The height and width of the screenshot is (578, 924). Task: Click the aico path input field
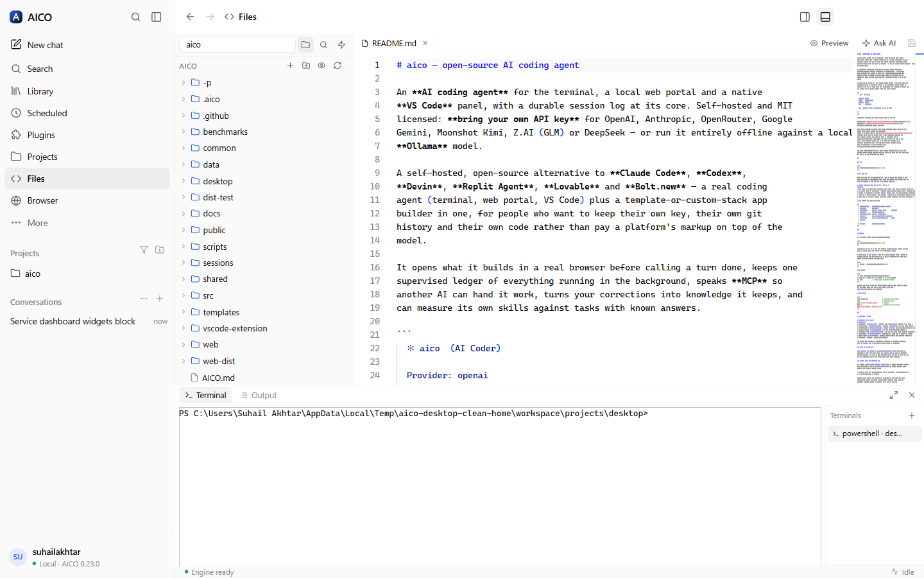coord(237,44)
